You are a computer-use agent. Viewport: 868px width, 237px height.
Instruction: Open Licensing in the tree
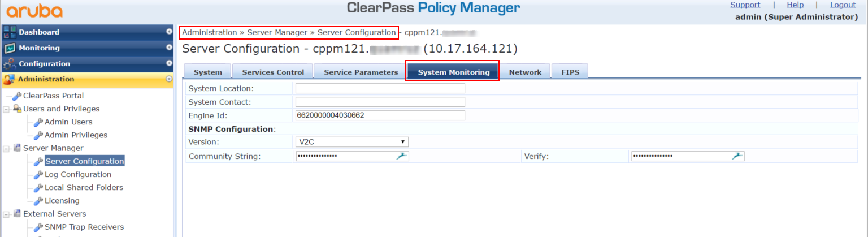[62, 201]
